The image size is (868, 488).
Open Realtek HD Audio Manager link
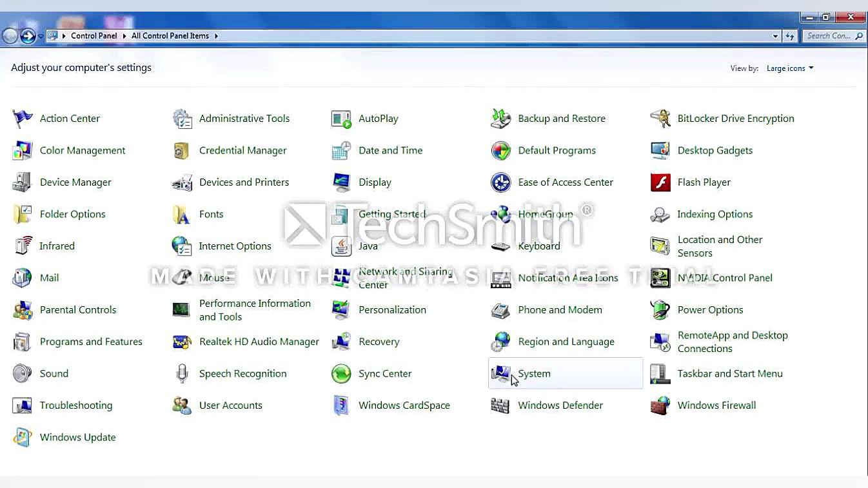(259, 342)
